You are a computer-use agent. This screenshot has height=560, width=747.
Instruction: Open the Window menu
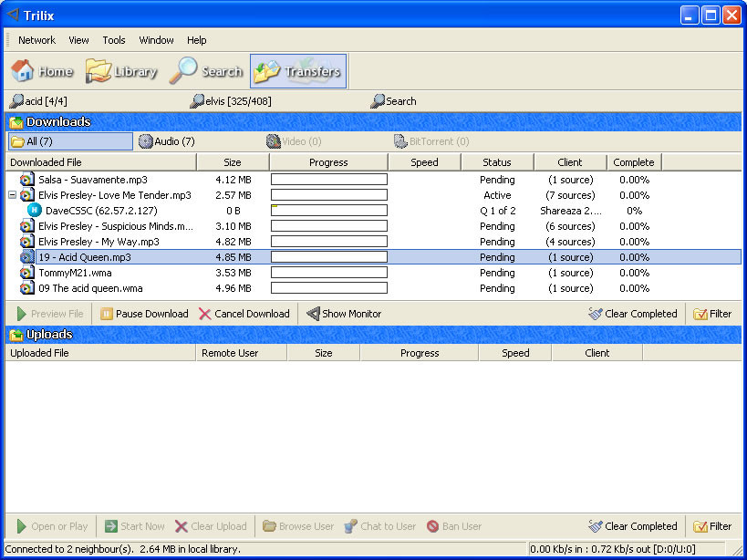[156, 40]
